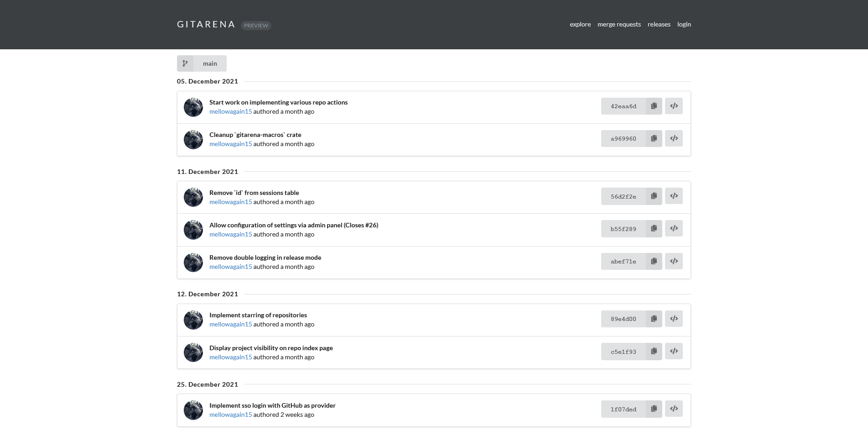868x436 pixels.
Task: Copy commit hash 42eaa6d to clipboard
Action: (654, 106)
